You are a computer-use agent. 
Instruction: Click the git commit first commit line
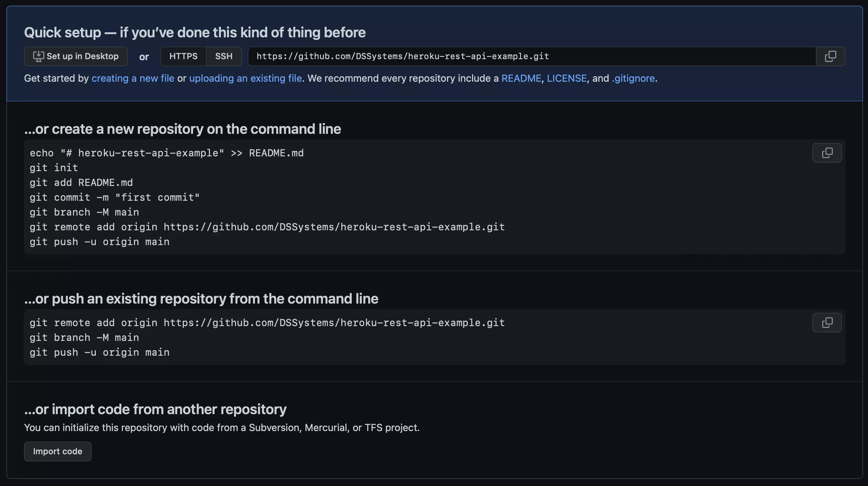point(114,198)
